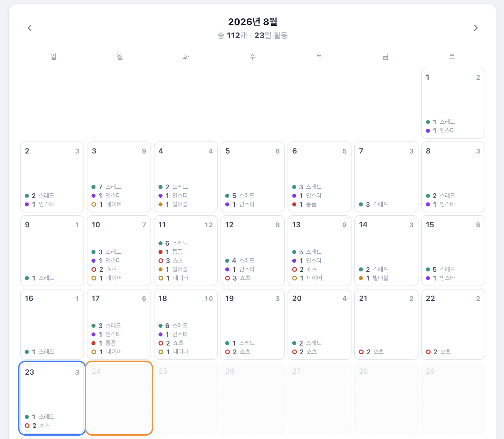Click the 6 스레드 entry on day 18
Screen dimensions: 504x439
[x=173, y=326]
